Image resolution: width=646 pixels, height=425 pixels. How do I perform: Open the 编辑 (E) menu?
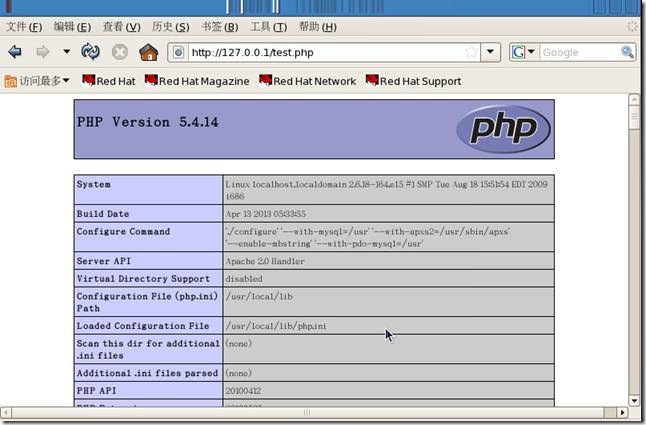coord(72,27)
